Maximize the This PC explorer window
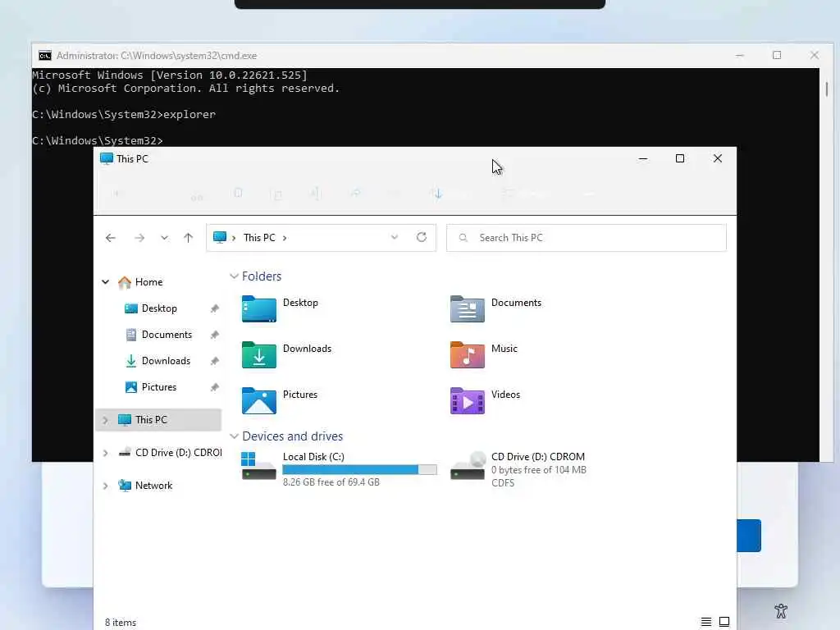The image size is (840, 630). [x=680, y=158]
